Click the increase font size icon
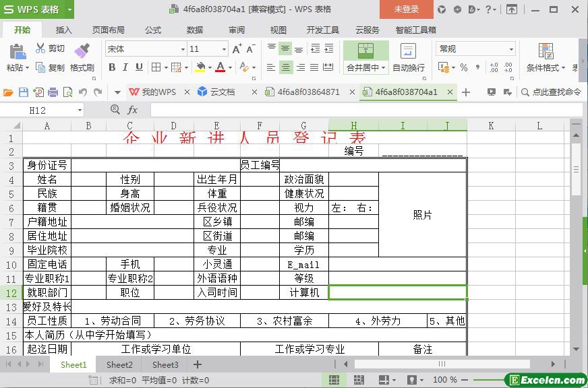Image resolution: width=588 pixels, height=388 pixels. pos(237,49)
